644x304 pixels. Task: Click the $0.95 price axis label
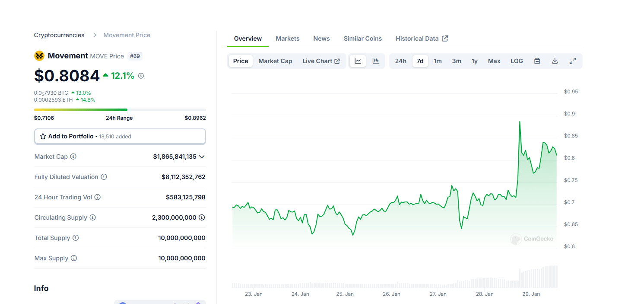pyautogui.click(x=571, y=92)
